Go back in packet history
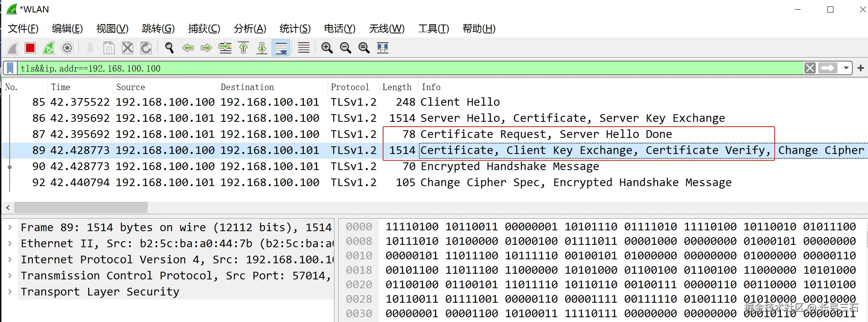Image resolution: width=868 pixels, height=322 pixels. pos(188,48)
